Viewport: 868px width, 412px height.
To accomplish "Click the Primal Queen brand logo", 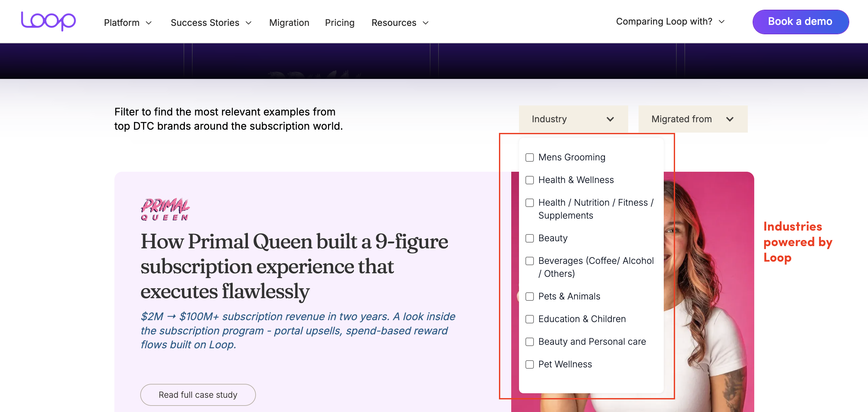I will click(165, 209).
